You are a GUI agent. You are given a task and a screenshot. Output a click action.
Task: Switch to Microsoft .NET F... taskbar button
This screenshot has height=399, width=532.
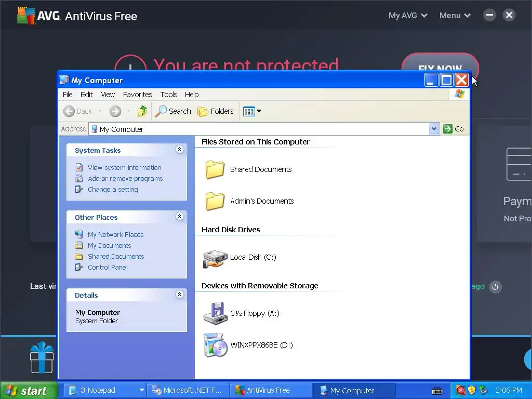click(x=188, y=391)
